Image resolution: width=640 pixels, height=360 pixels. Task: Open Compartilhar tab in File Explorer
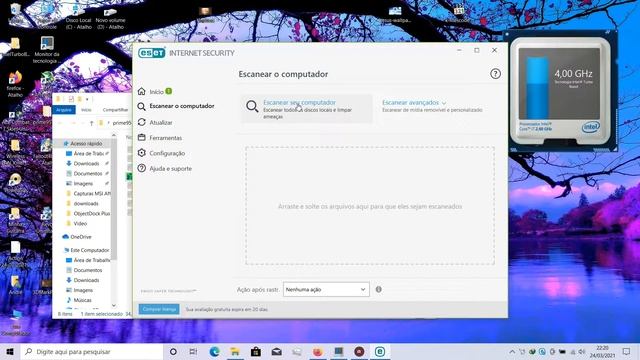(115, 110)
